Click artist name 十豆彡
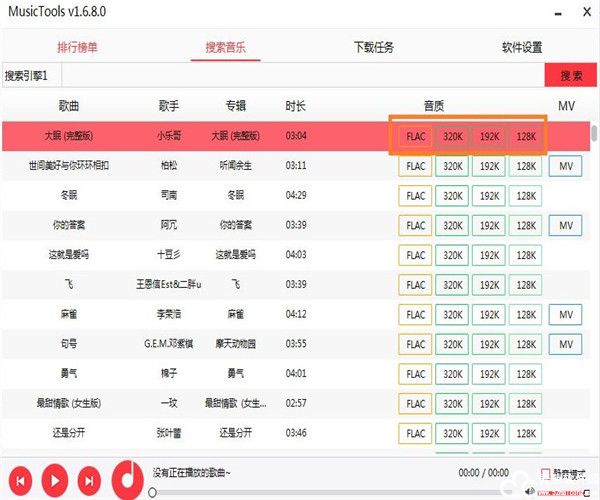This screenshot has width=600, height=500. pos(169,254)
